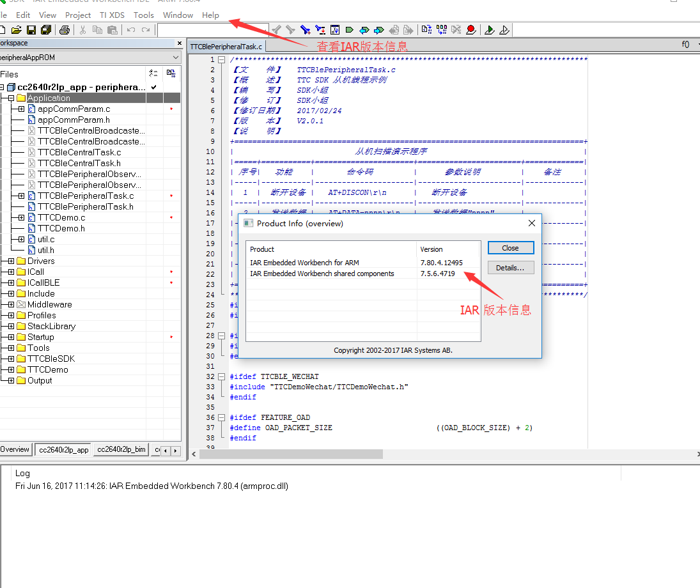Click the Find Next toolbar icon
The image size is (700, 588).
[291, 30]
